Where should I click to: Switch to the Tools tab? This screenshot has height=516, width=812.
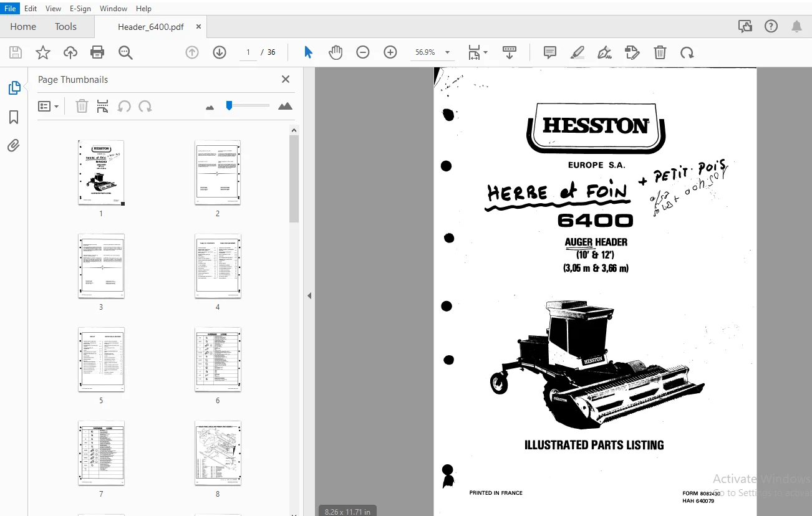(65, 26)
